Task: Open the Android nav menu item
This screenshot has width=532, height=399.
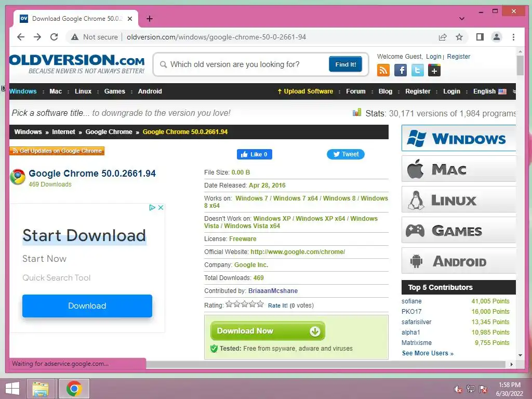Action: [150, 91]
